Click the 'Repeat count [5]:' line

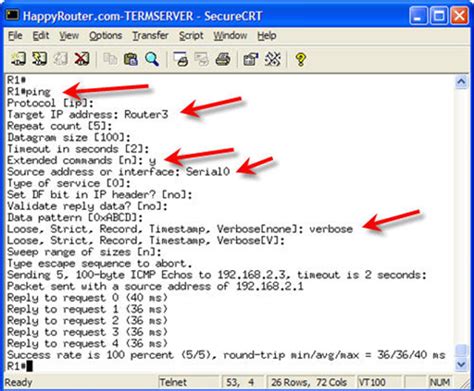[x=60, y=126]
